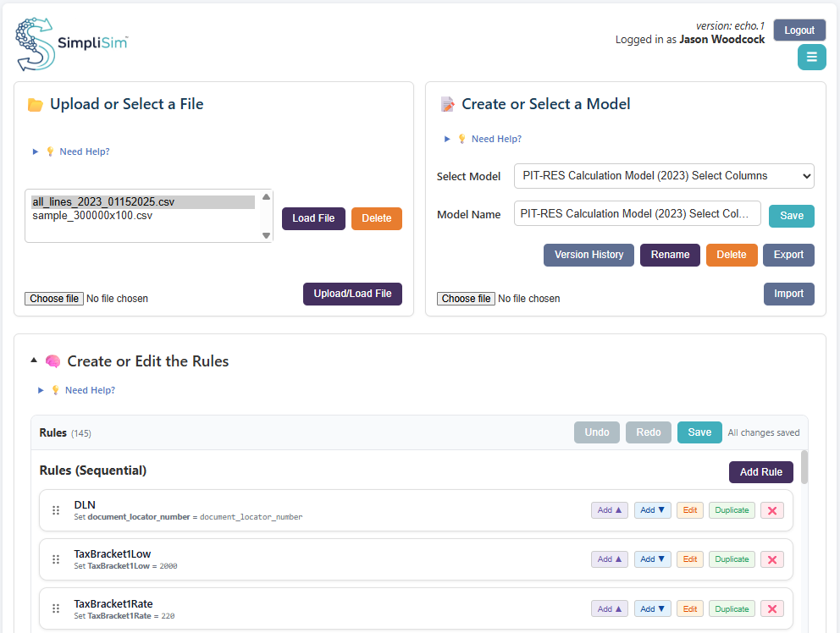Click the SimpliSim logo
The image size is (840, 633).
coord(72,43)
